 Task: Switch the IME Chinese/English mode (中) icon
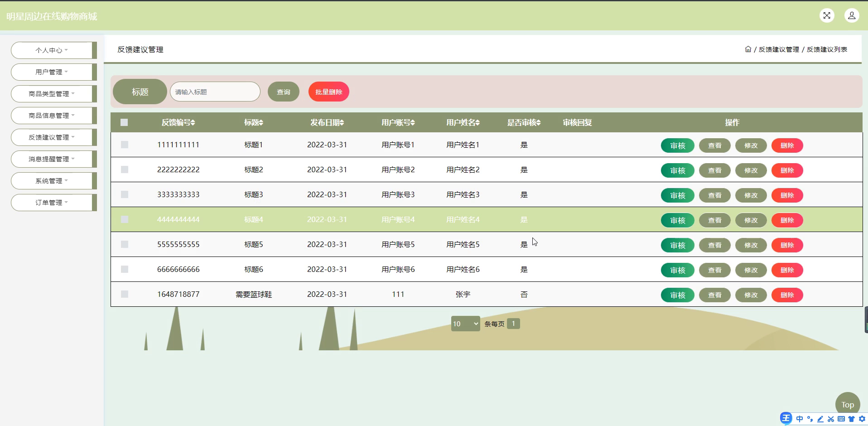point(800,419)
